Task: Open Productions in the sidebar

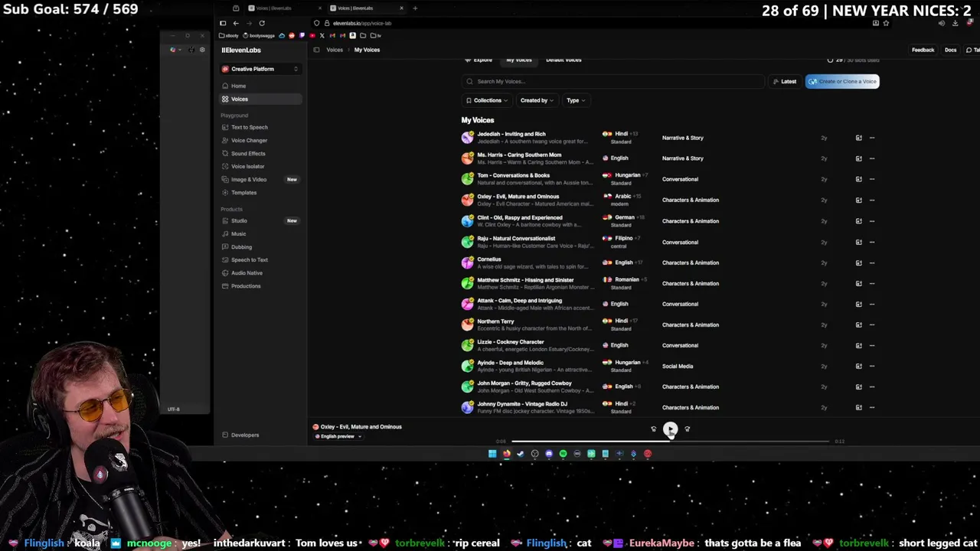Action: tap(246, 285)
